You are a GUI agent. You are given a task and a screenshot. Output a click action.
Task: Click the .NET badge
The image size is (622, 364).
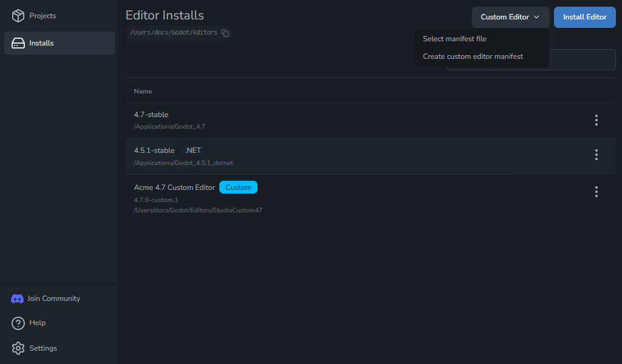pos(193,150)
